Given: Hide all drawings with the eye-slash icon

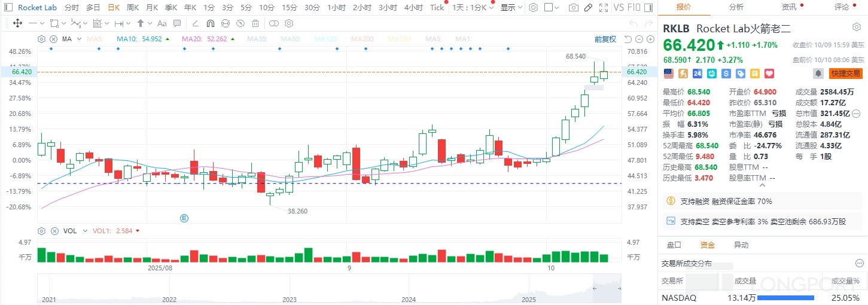Looking at the screenshot, I should click(240, 24).
